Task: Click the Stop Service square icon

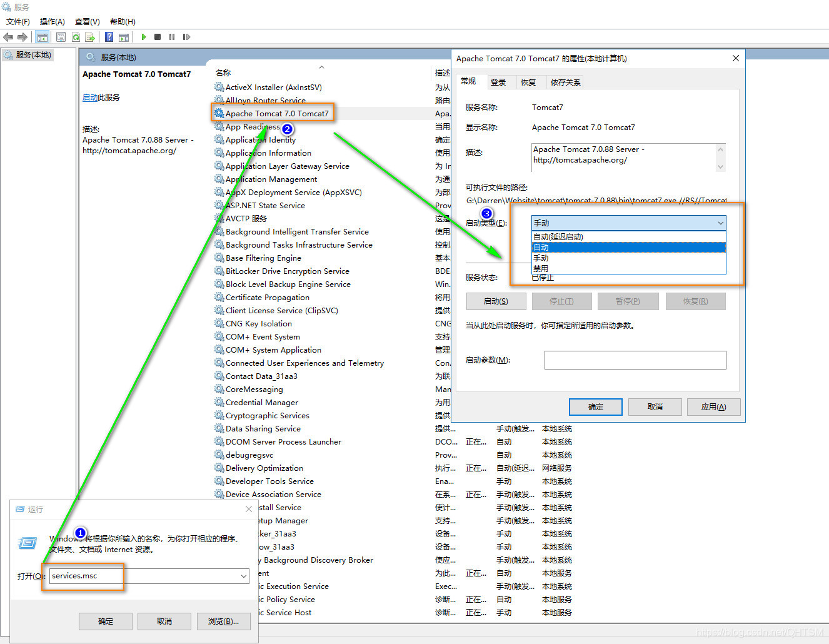Action: pos(158,37)
